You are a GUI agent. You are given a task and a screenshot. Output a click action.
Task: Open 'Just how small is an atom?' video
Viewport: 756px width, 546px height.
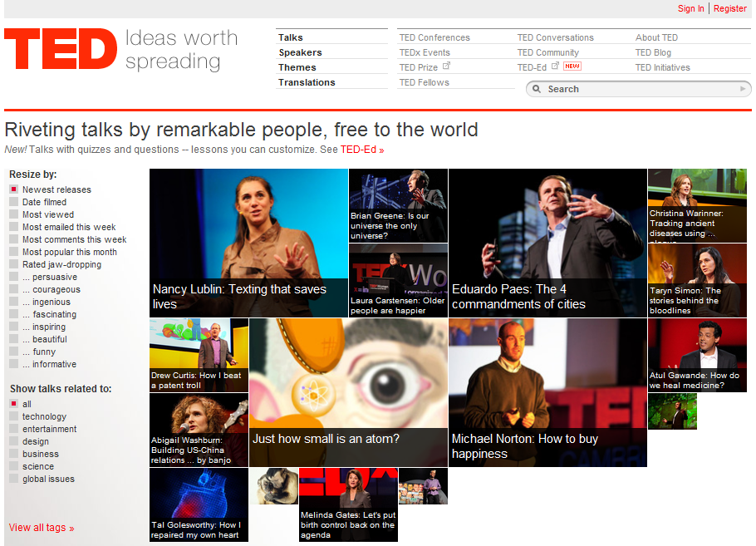click(349, 392)
